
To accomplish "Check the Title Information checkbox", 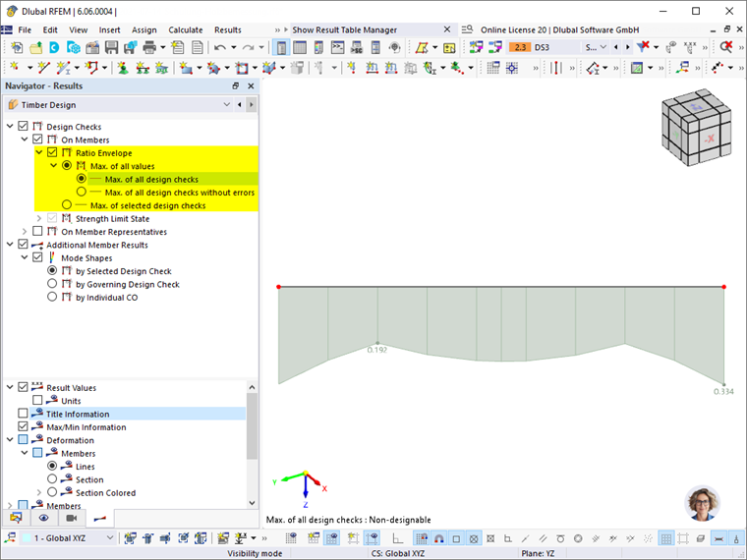I will click(23, 413).
